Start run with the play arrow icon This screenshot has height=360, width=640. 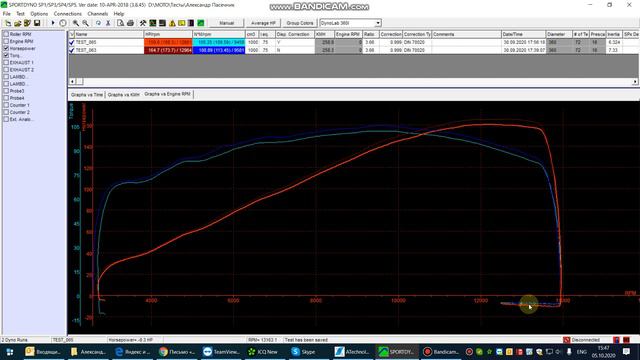(x=53, y=23)
